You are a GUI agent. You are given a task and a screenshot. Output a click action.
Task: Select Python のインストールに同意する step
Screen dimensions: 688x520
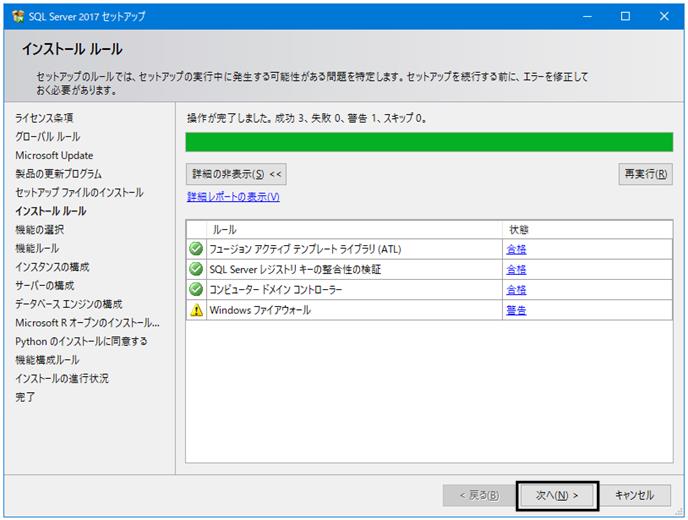[81, 341]
